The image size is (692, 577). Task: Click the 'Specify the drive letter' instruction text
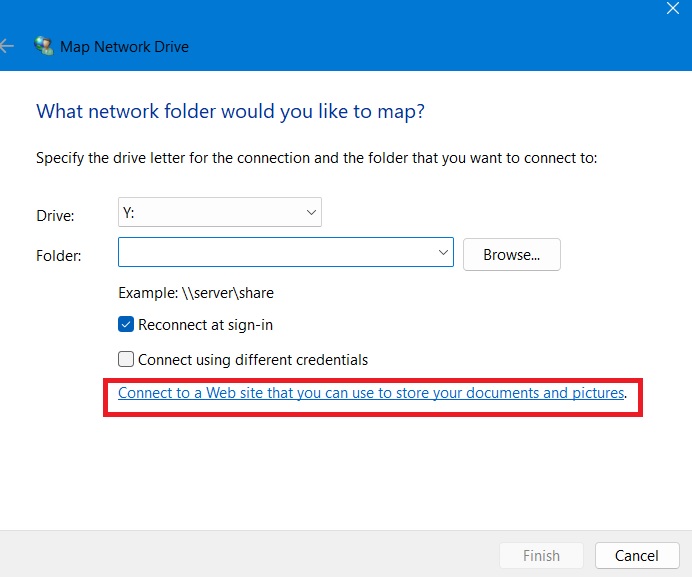click(316, 158)
